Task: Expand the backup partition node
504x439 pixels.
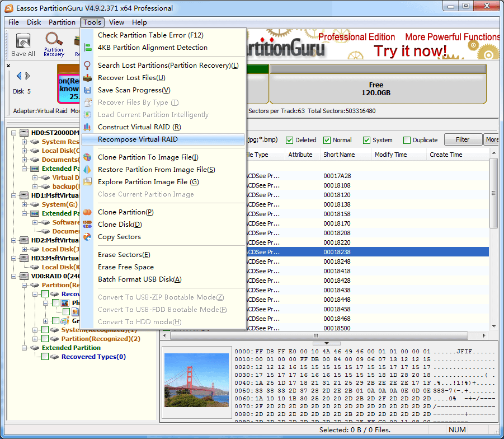Action: tap(35, 186)
